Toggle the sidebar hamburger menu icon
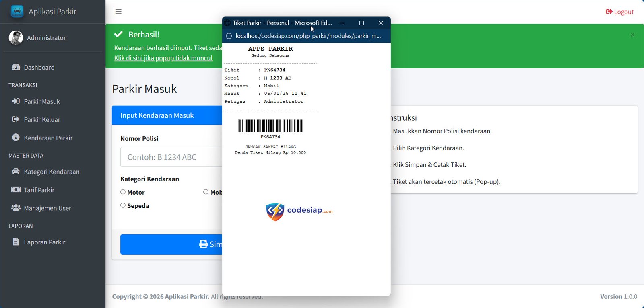644x308 pixels. coord(118,12)
